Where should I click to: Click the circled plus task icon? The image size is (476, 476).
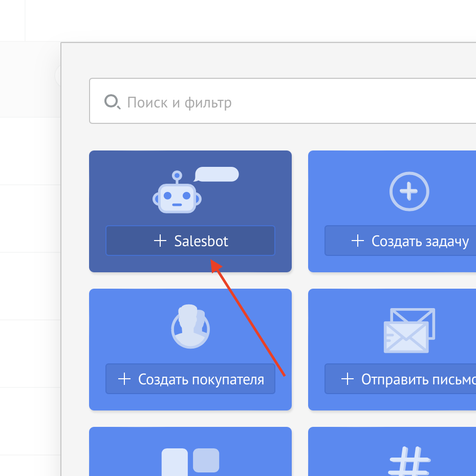(x=408, y=192)
